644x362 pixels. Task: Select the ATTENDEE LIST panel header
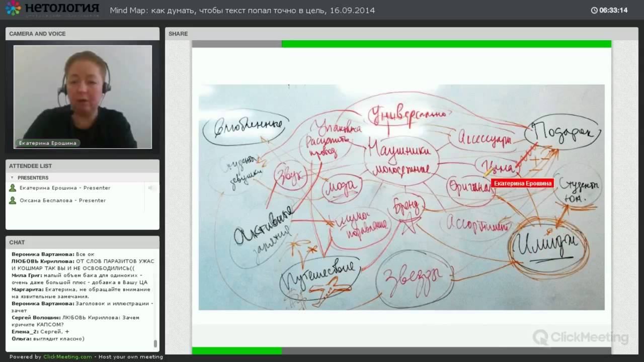pyautogui.click(x=83, y=166)
